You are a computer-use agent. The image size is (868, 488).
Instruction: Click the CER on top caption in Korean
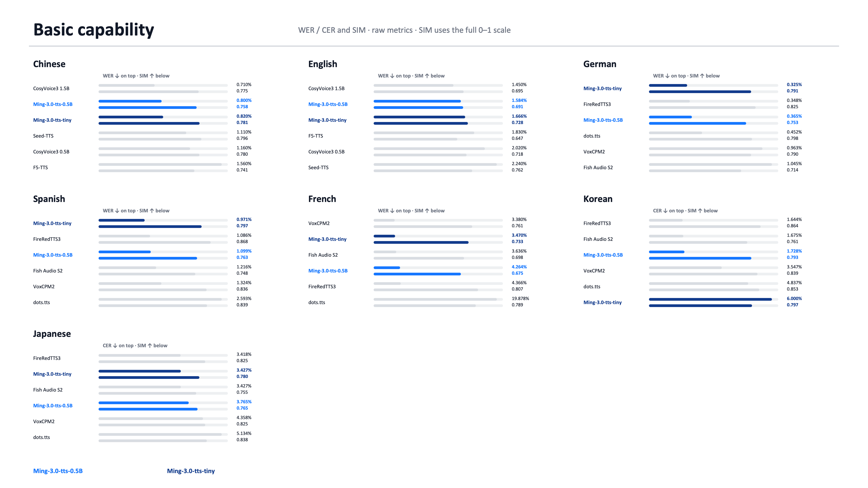(x=685, y=211)
